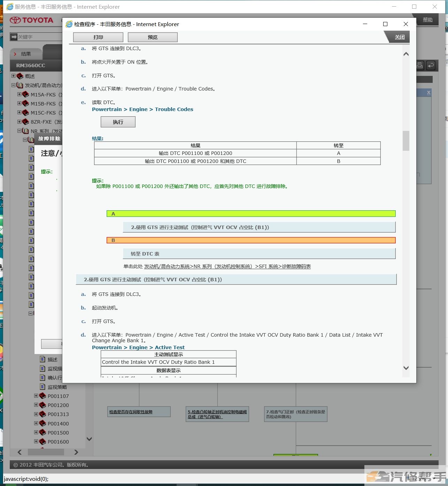Image resolution: width=448 pixels, height=486 pixels.
Task: Click the open book icon for 发动机/混合动力
Action: tap(20, 85)
